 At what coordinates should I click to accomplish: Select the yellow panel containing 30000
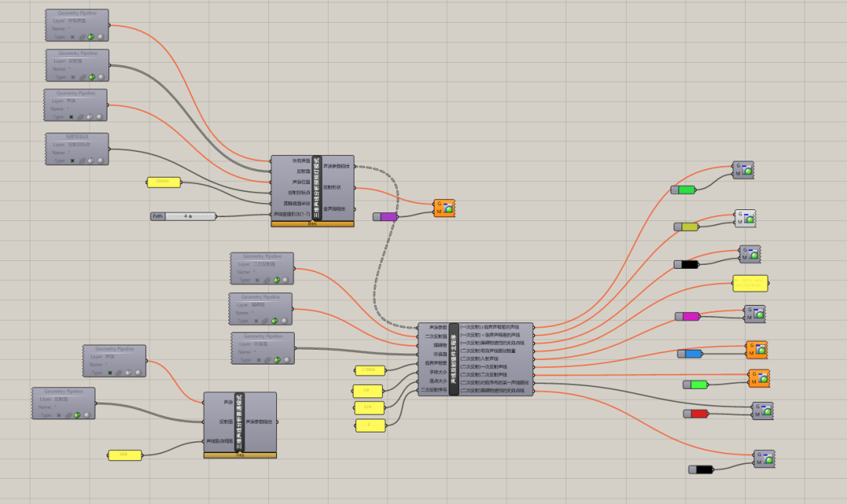pos(164,183)
